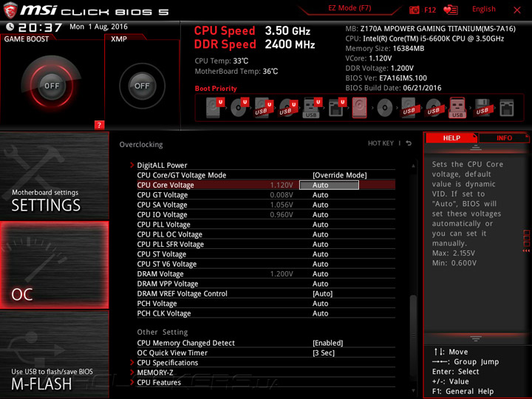Click the help panel bottom collapse handle
The width and height of the screenshot is (532, 399).
[476, 338]
